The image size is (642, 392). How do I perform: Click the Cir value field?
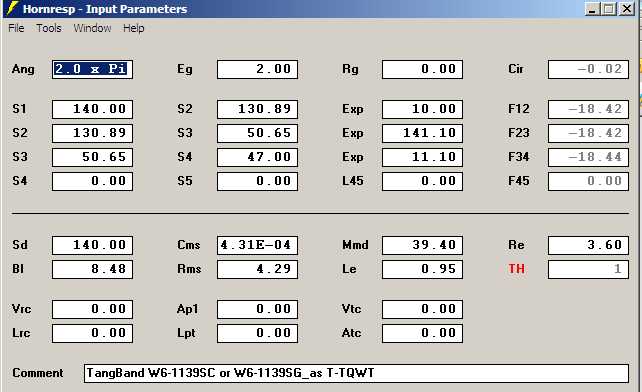588,69
